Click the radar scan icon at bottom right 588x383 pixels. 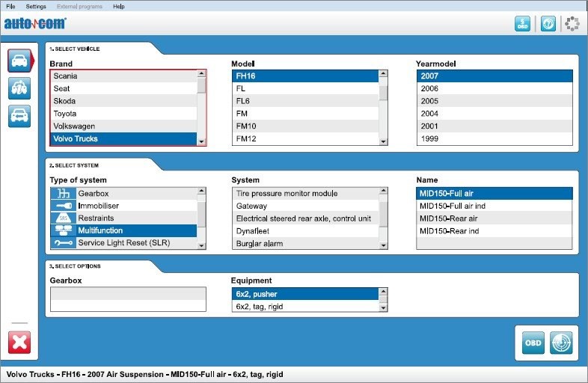pos(561,343)
